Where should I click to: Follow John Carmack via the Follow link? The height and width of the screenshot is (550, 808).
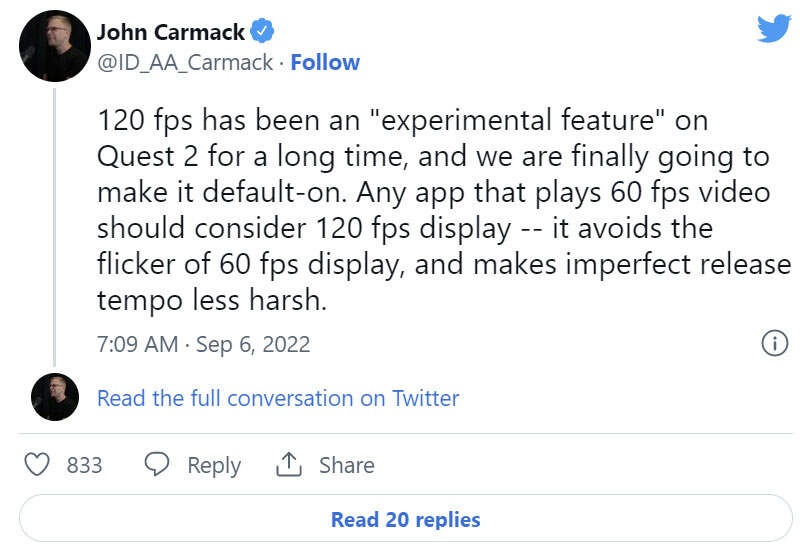tap(325, 62)
